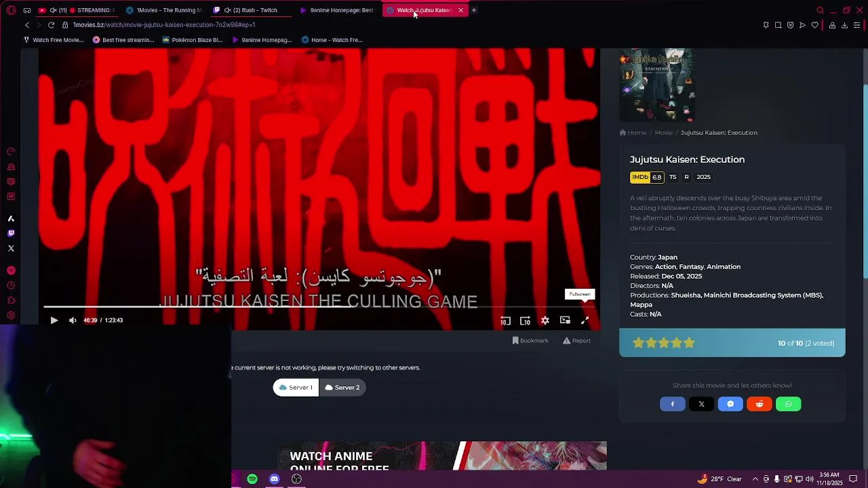Open 9anime Homepage bookmark

262,40
